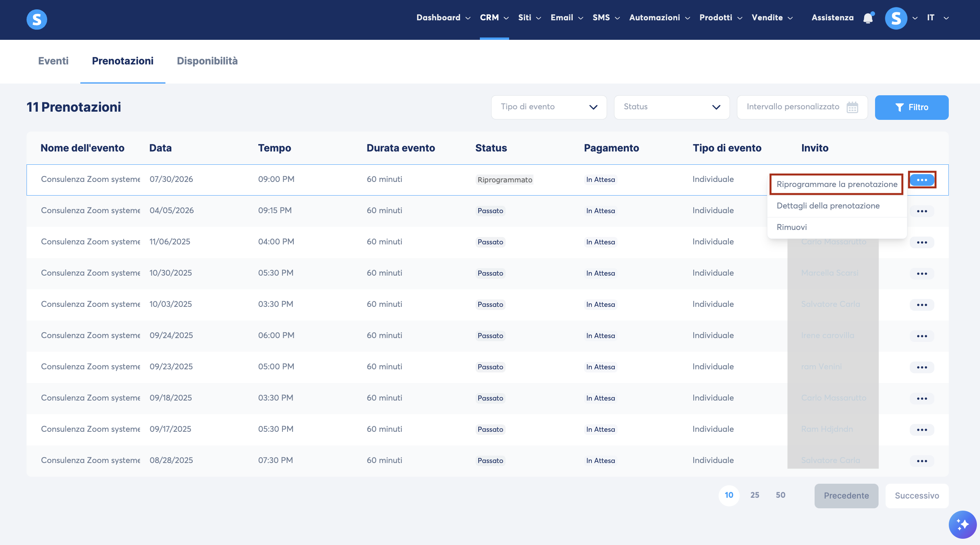Go to next page with Successivo
This screenshot has width=980, height=545.
[x=917, y=496]
